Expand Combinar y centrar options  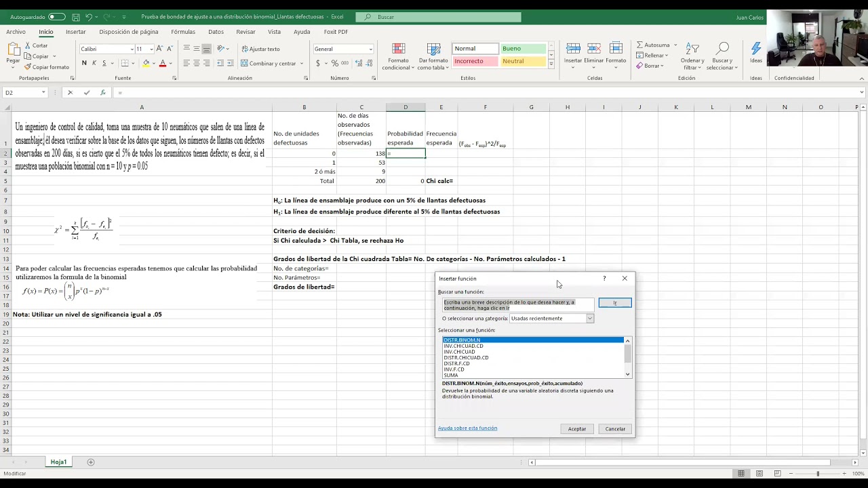[x=300, y=63]
